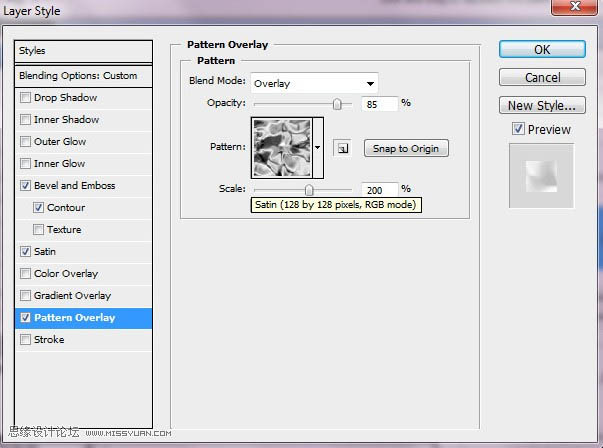Click the Cancel button
The height and width of the screenshot is (448, 603).
(542, 77)
